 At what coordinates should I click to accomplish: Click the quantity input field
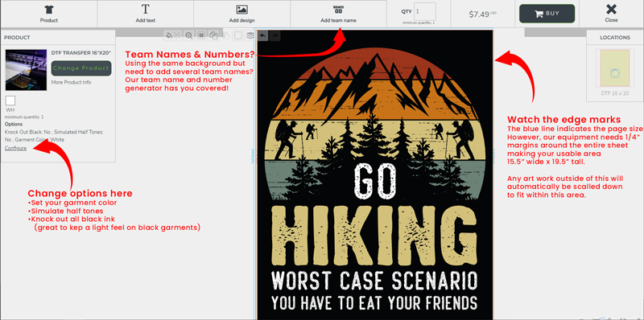(425, 11)
